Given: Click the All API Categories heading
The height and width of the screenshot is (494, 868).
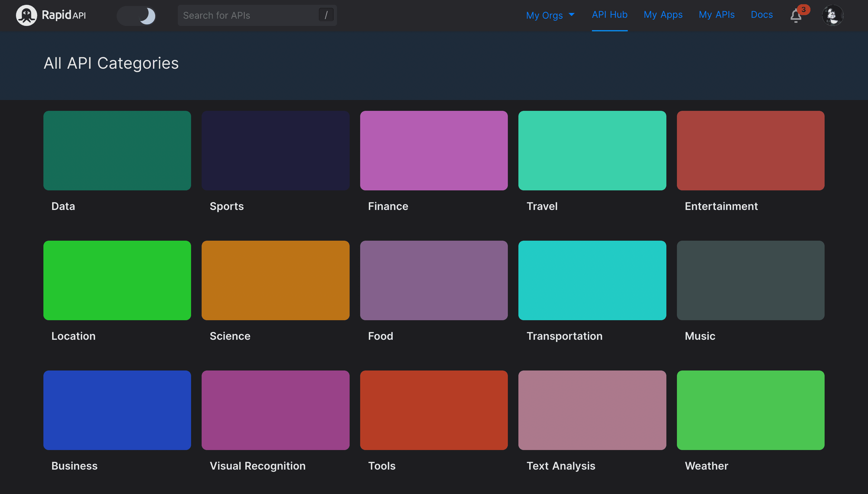Looking at the screenshot, I should [111, 64].
